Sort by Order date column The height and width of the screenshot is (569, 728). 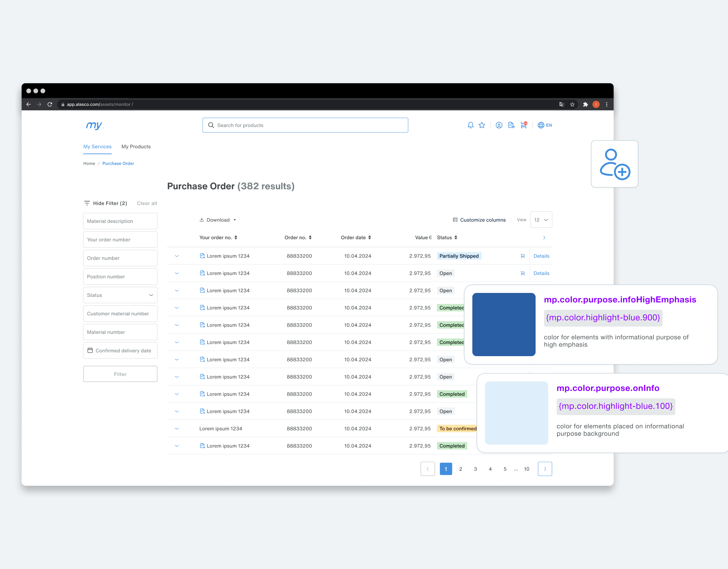[356, 238]
